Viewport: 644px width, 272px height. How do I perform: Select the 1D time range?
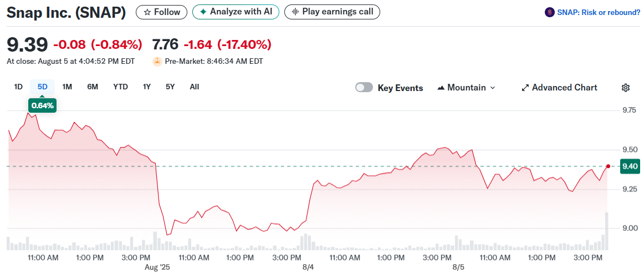pyautogui.click(x=18, y=87)
